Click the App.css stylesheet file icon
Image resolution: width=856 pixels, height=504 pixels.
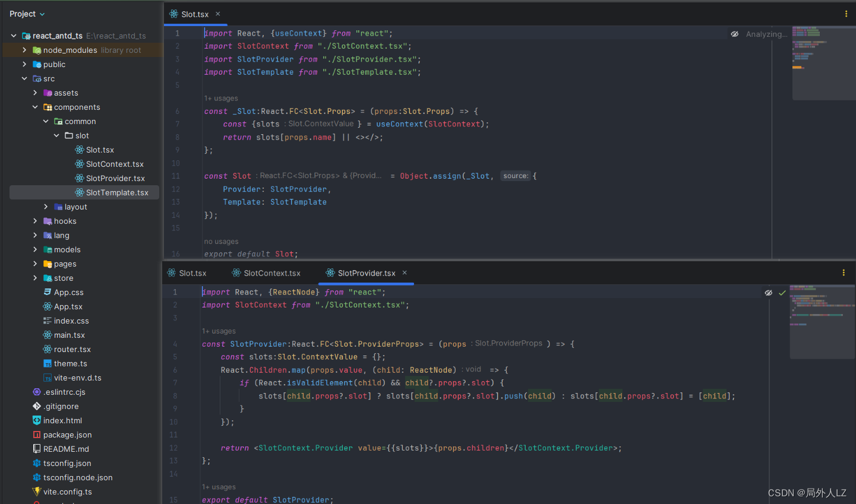tap(48, 292)
